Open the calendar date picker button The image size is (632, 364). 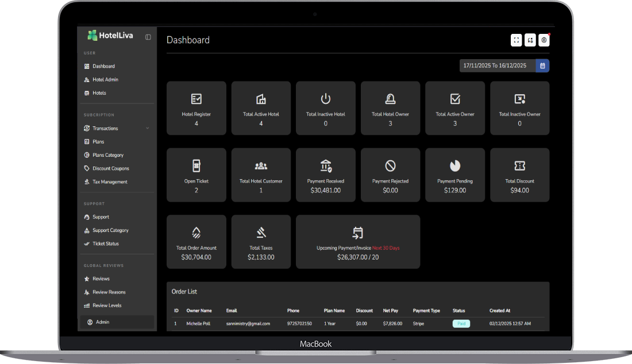pyautogui.click(x=542, y=66)
